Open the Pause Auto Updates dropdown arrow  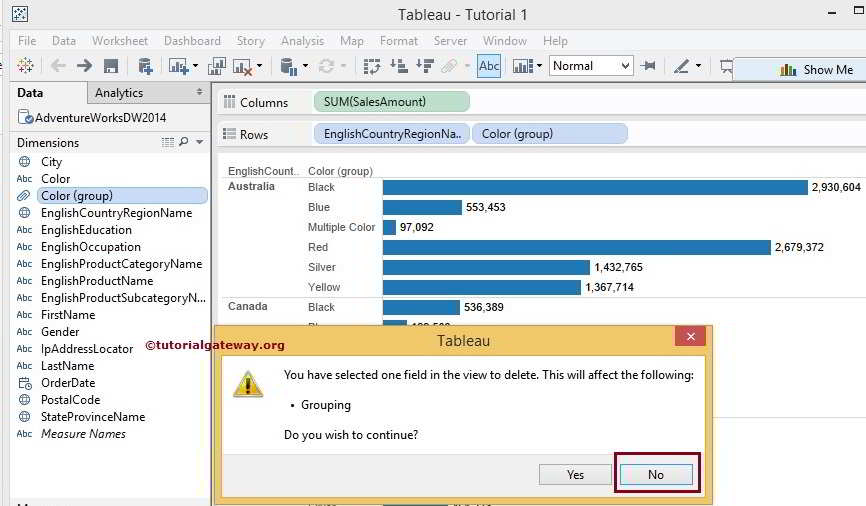pos(305,66)
